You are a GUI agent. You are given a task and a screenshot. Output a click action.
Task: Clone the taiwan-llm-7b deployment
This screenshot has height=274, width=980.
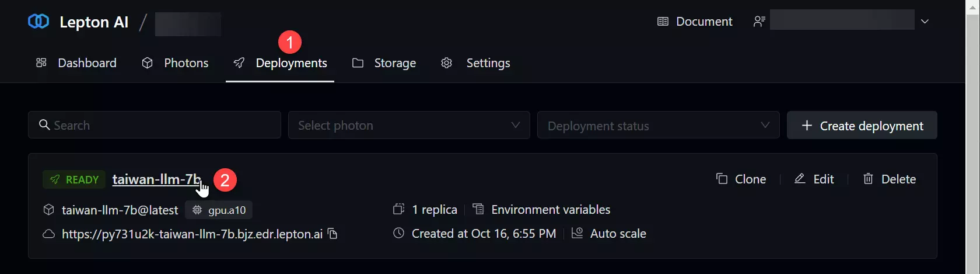(x=741, y=179)
